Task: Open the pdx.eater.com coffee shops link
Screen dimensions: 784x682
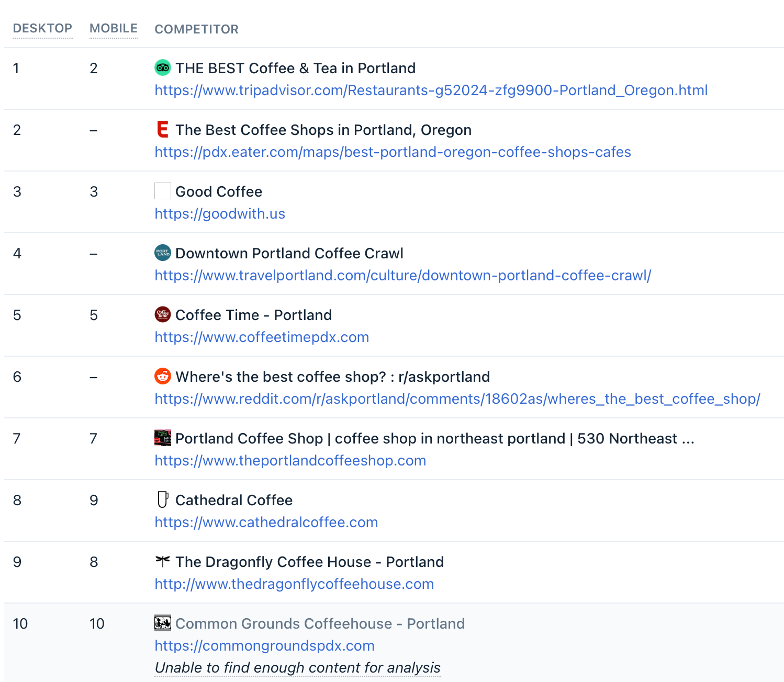Action: [393, 152]
